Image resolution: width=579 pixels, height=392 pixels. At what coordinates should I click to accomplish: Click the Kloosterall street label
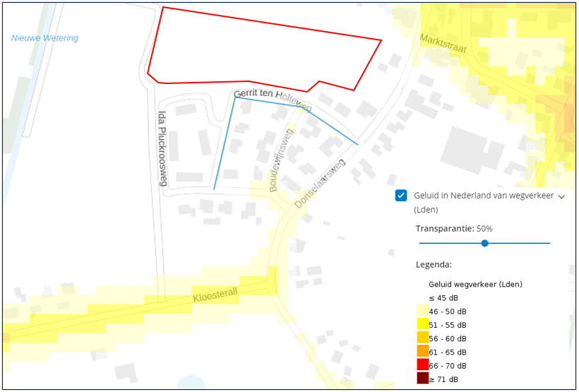[215, 295]
